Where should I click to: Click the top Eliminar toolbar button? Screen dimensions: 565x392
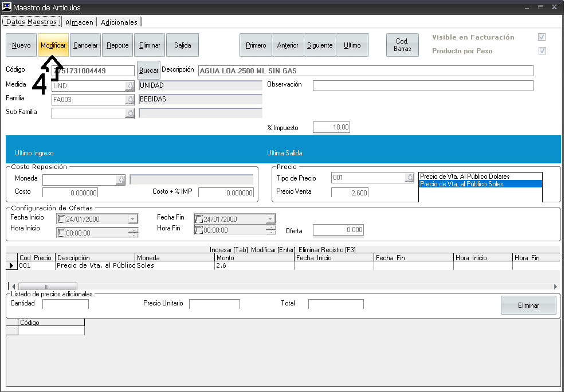[150, 45]
